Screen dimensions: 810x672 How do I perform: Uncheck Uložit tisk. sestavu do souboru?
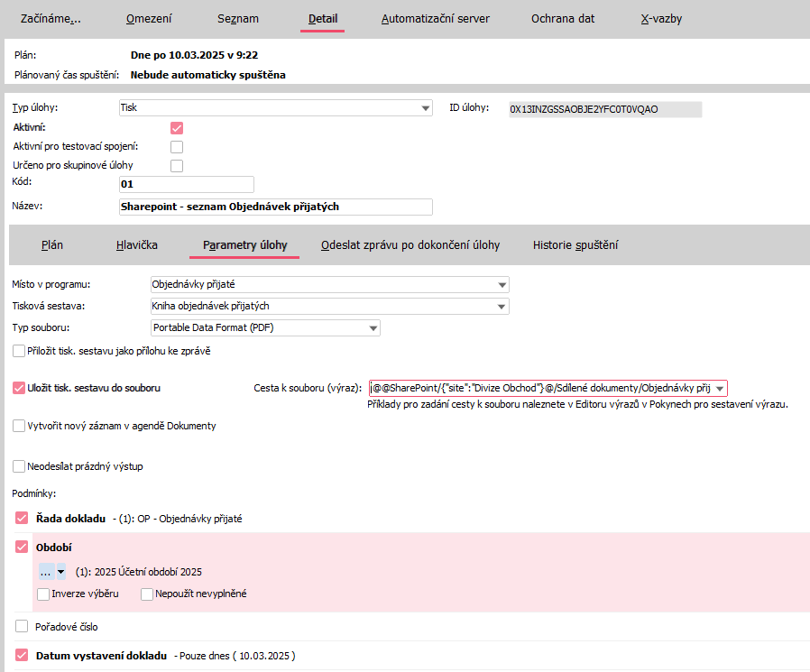(x=20, y=388)
